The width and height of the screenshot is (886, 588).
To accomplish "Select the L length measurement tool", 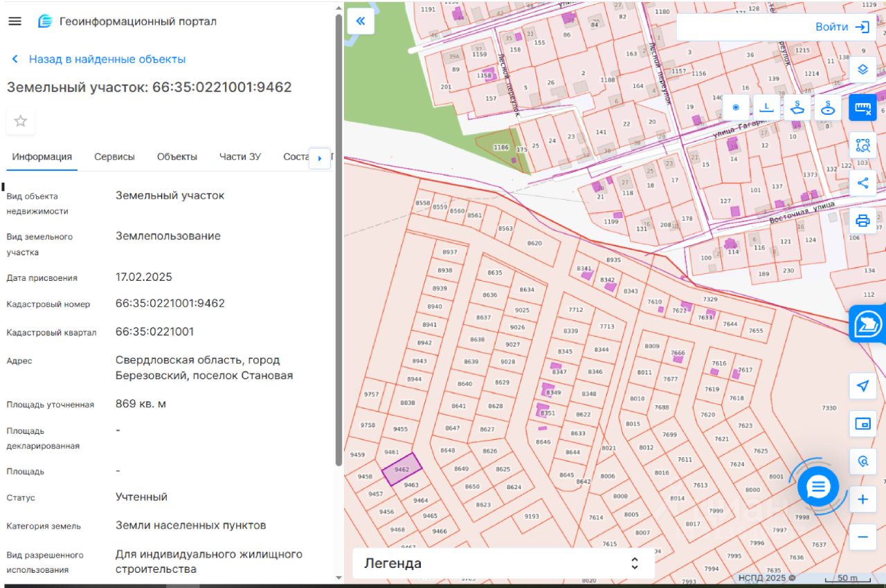I will (766, 107).
